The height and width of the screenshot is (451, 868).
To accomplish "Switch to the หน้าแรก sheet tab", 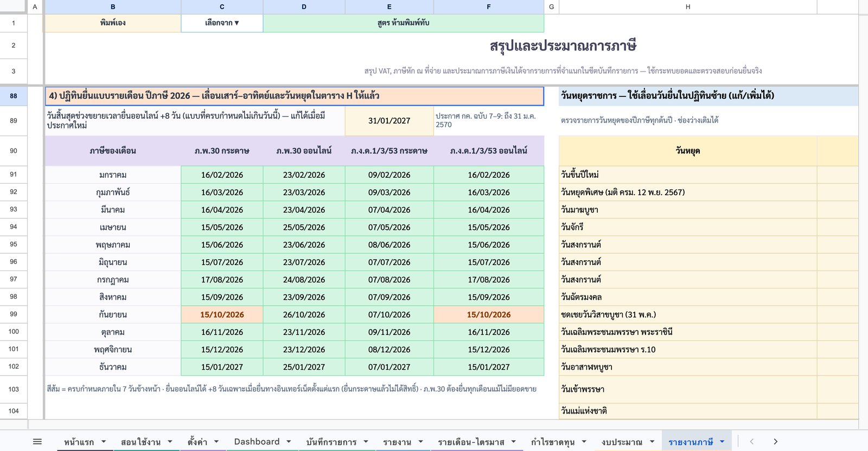I will pyautogui.click(x=79, y=442).
